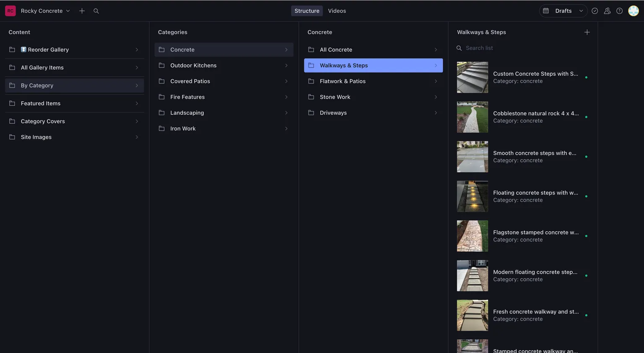Open search with the magnifier icon

point(96,11)
